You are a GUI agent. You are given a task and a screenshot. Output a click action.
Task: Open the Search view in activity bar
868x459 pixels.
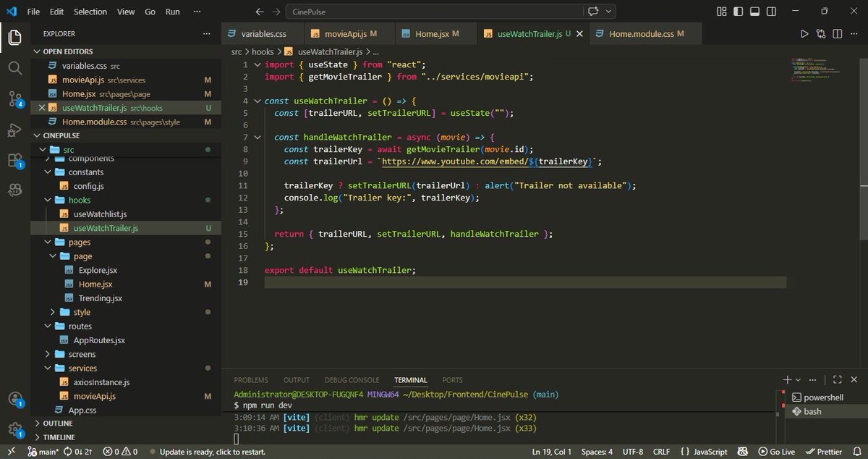tap(15, 68)
